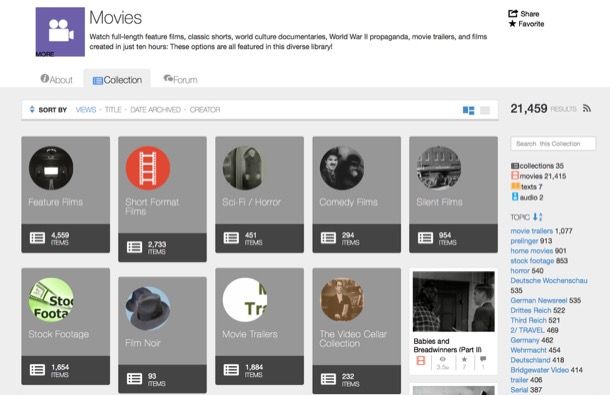This screenshot has height=395, width=610.
Task: Select topic Deutsche Wochenschau
Action: click(x=549, y=281)
